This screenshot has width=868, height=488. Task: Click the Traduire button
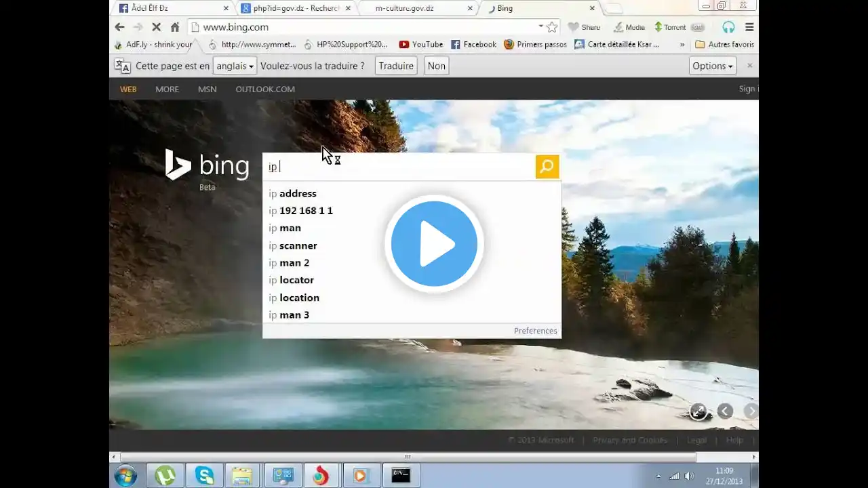pos(396,66)
